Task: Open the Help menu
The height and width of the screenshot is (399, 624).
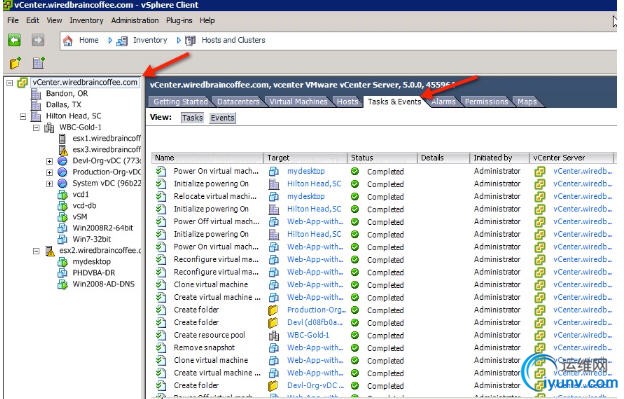Action: (x=207, y=20)
